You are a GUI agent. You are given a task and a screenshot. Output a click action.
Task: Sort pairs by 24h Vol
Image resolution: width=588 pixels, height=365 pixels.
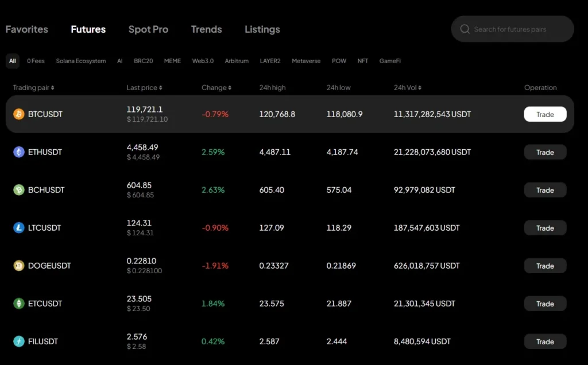pos(408,88)
